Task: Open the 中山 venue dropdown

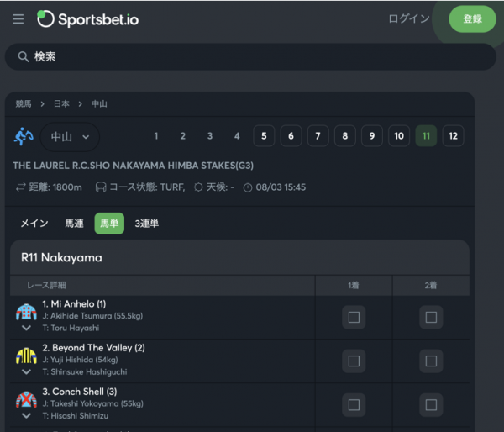Action: 70,137
